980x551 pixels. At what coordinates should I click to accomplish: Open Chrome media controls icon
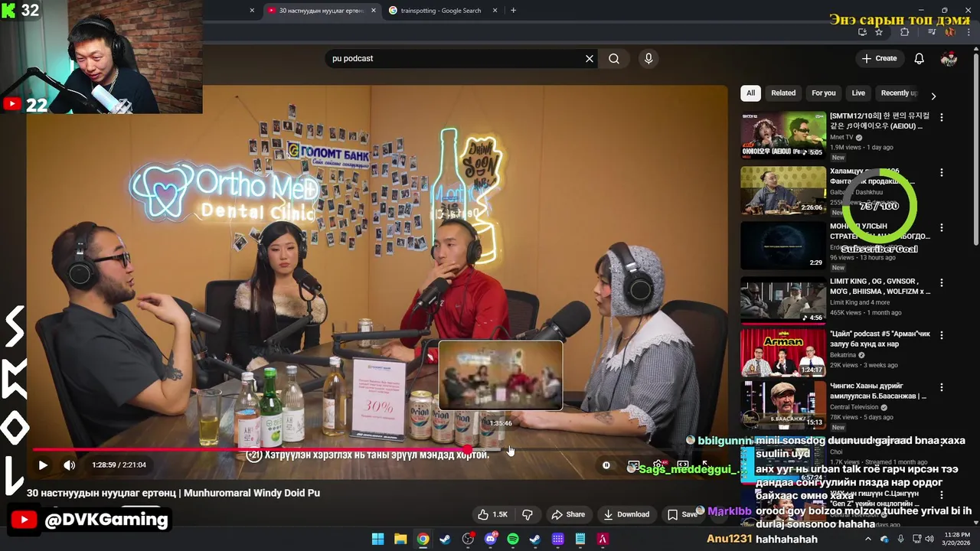pyautogui.click(x=932, y=32)
